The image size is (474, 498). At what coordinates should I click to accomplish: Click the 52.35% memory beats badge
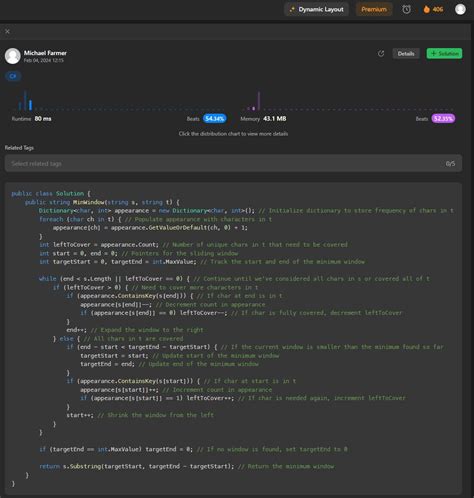(x=443, y=119)
